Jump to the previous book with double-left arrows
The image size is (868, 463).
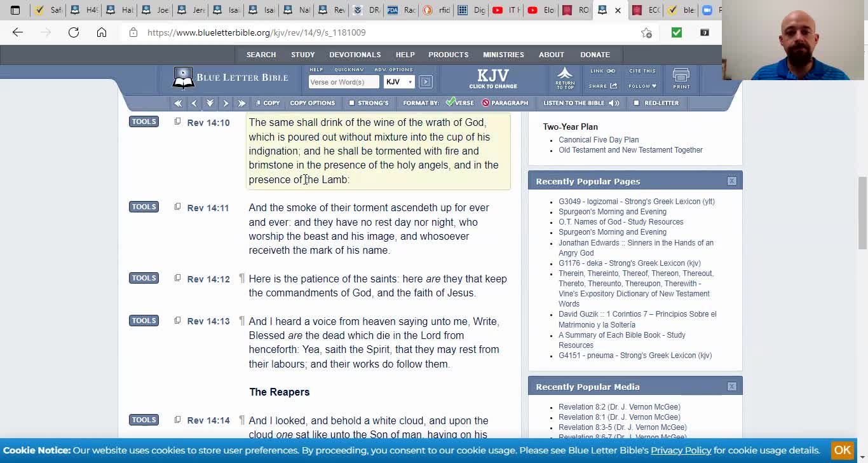(x=178, y=103)
